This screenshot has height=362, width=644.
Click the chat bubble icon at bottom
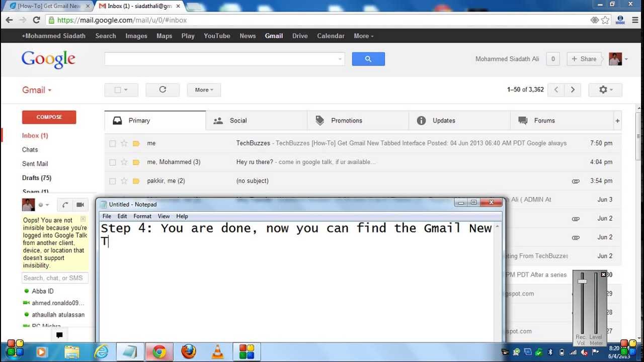[59, 335]
